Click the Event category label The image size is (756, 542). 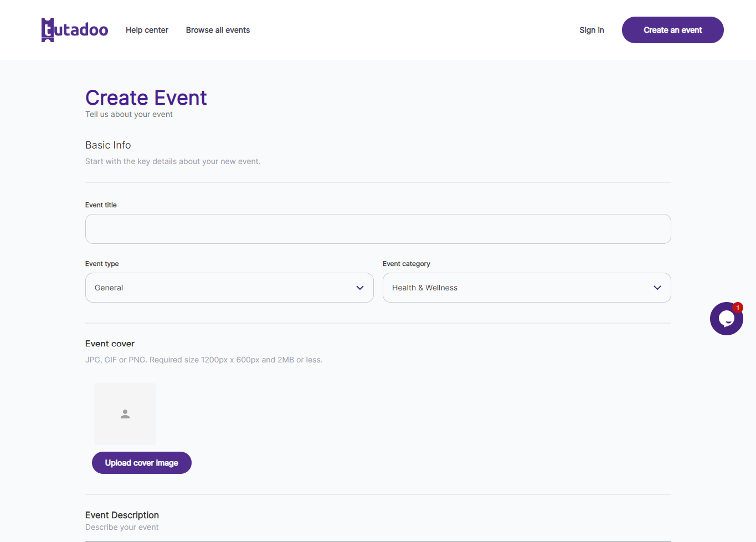[407, 264]
